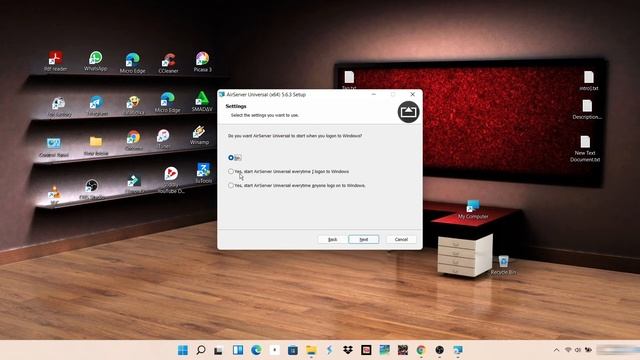Open Picasa 3 desktop shortcut

click(x=202, y=62)
